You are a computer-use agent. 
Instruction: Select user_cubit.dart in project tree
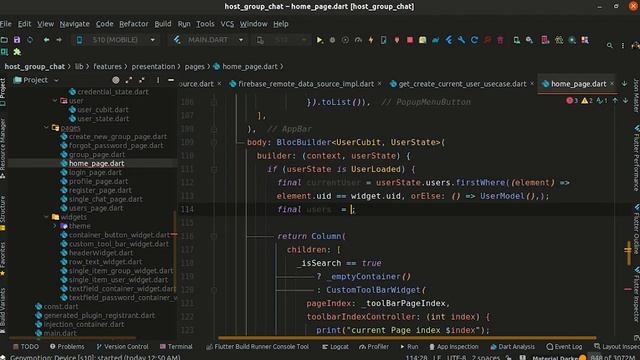102,109
